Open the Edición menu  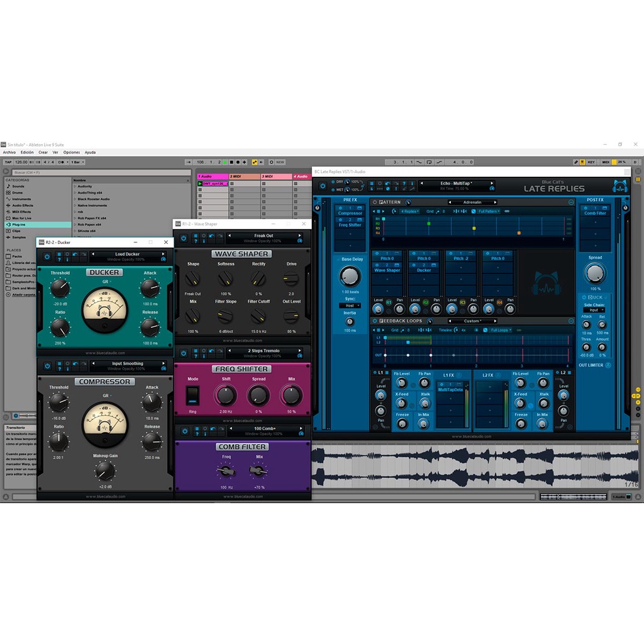(x=27, y=152)
